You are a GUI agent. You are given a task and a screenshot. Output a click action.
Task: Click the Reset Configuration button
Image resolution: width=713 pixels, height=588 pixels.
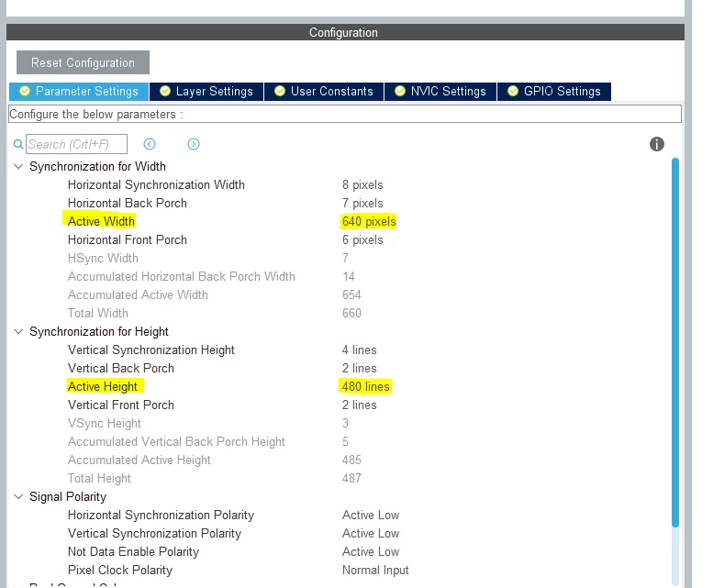(x=83, y=62)
